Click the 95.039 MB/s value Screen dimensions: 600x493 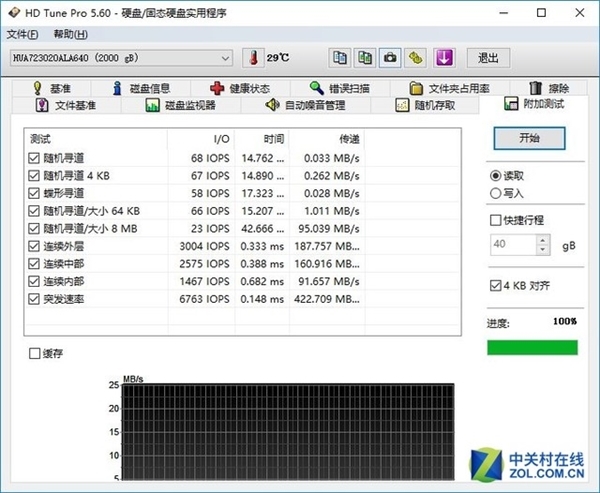pos(329,229)
